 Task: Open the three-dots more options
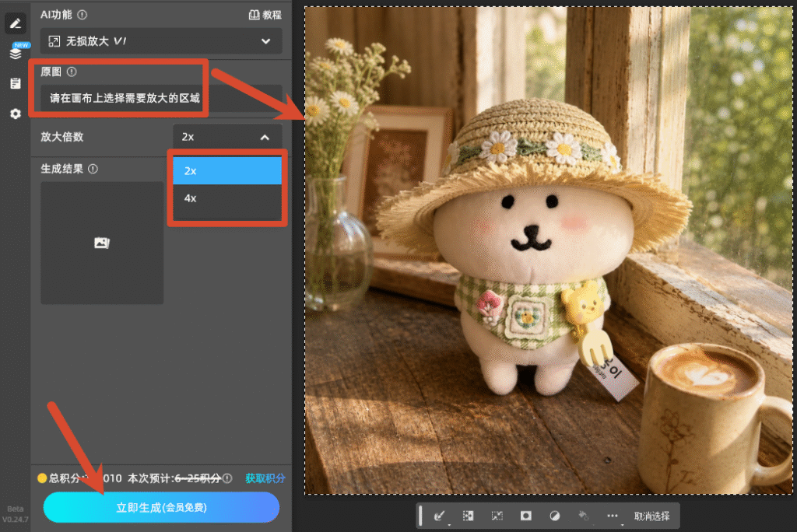(613, 516)
